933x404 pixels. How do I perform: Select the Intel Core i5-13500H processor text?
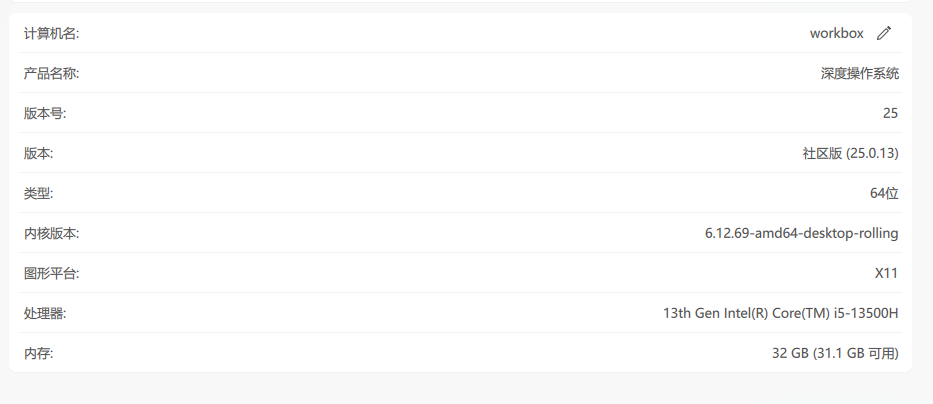click(x=780, y=313)
